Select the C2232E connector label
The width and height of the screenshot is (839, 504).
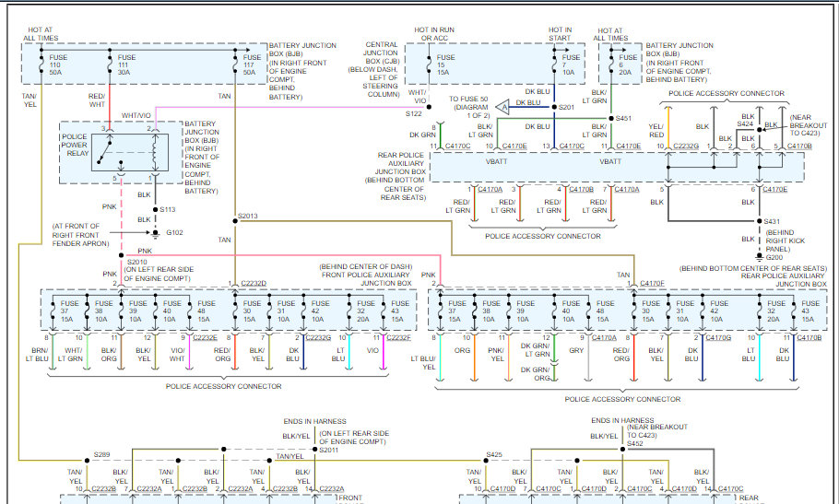[205, 338]
